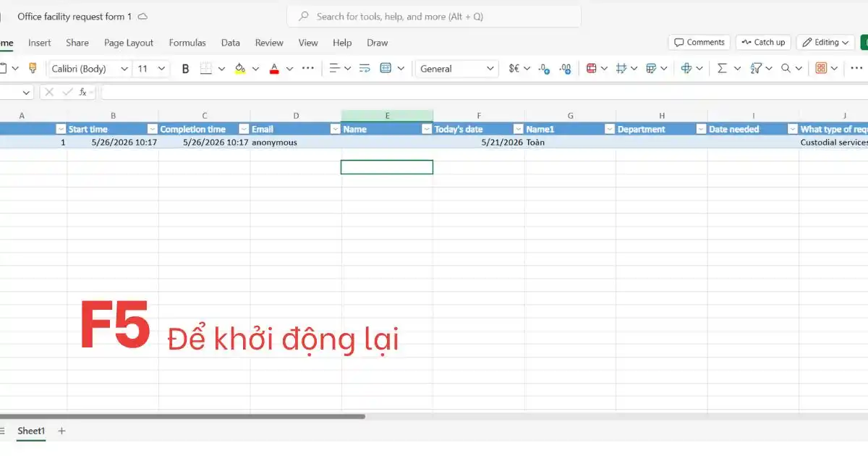Click the sort and filter icon
Viewport: 868px width, 456px height.
coord(756,68)
